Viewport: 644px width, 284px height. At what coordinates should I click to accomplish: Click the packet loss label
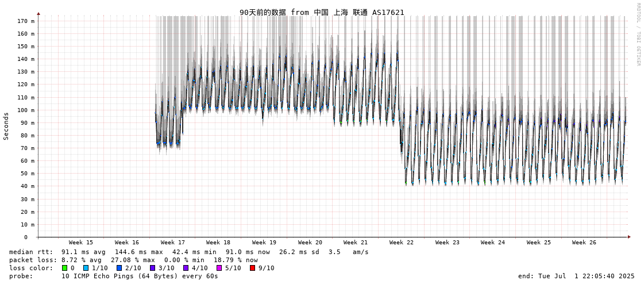point(33,260)
